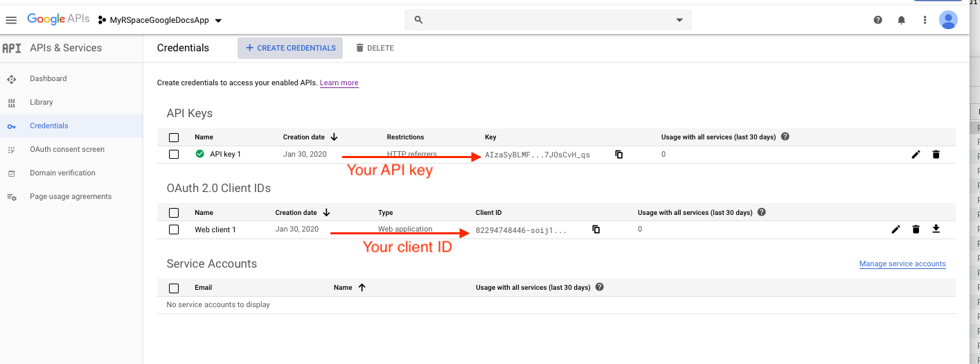The width and height of the screenshot is (980, 364).
Task: Expand the search bar dropdown arrow
Action: 679,20
